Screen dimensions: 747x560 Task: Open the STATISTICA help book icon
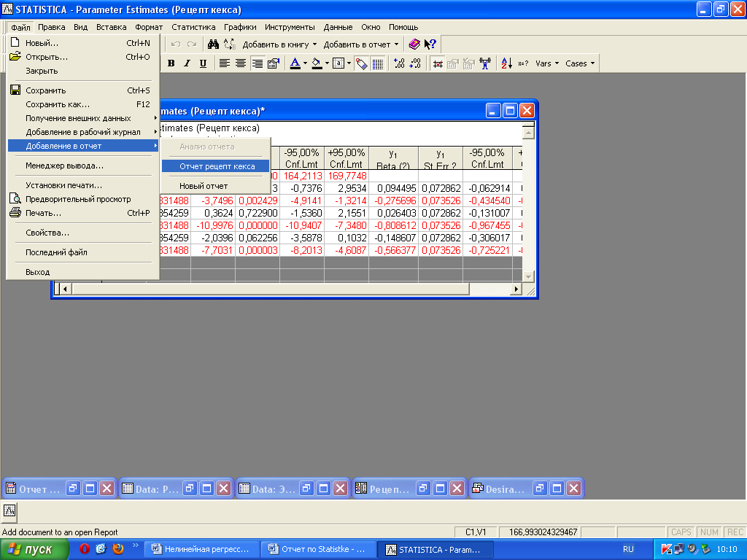pos(414,44)
